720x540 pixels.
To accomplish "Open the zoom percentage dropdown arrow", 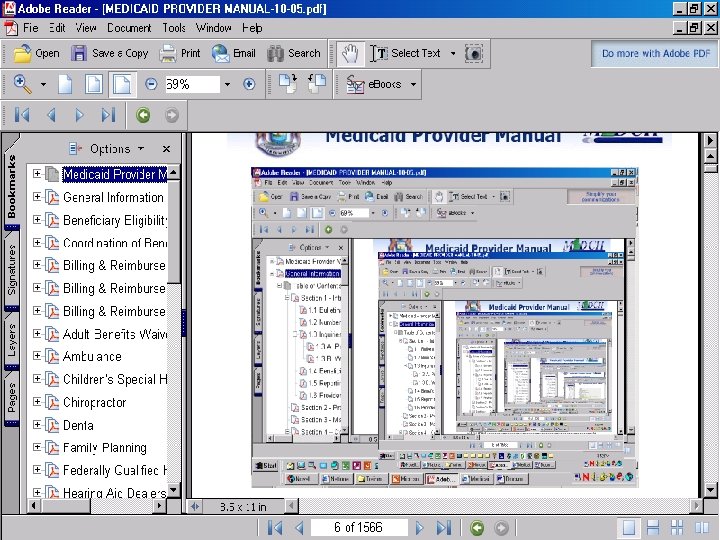I will (x=227, y=84).
